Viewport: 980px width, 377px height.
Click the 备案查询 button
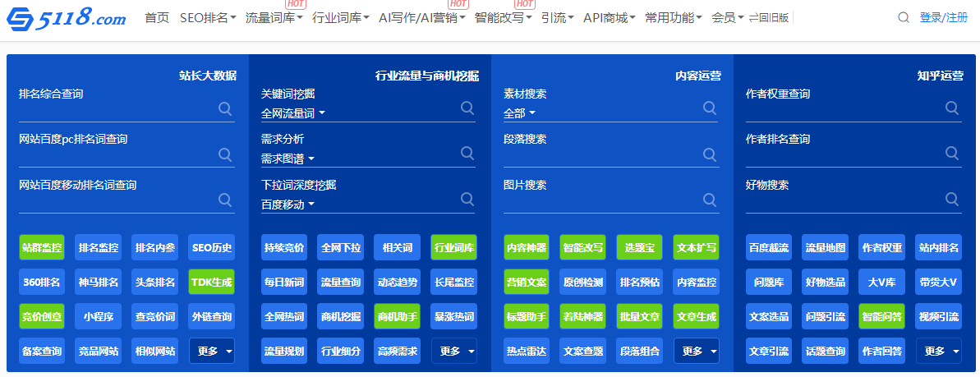click(42, 351)
